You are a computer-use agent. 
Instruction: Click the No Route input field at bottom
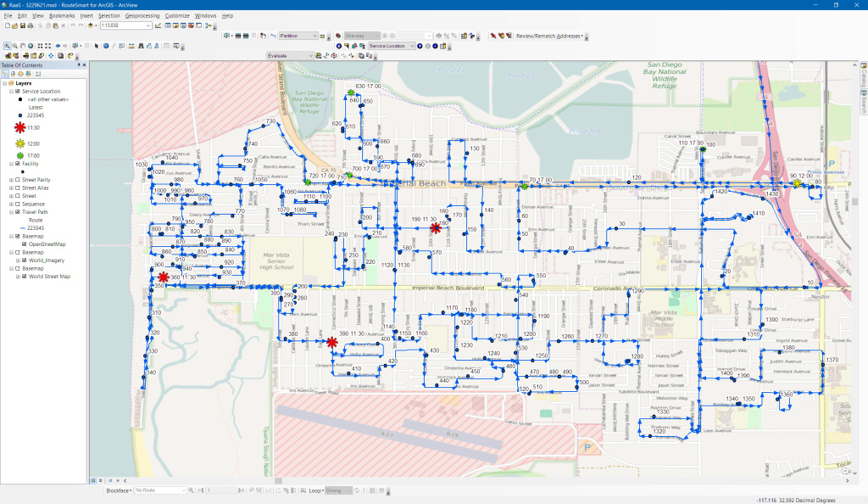tap(157, 491)
